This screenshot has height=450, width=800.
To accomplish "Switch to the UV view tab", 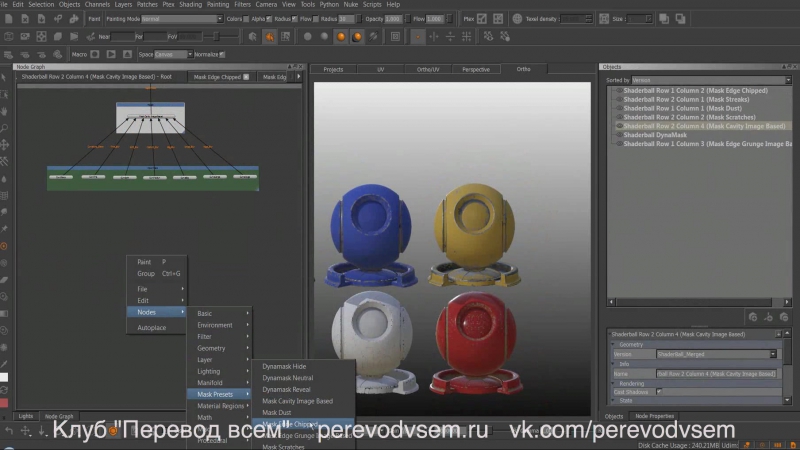I will [x=381, y=69].
